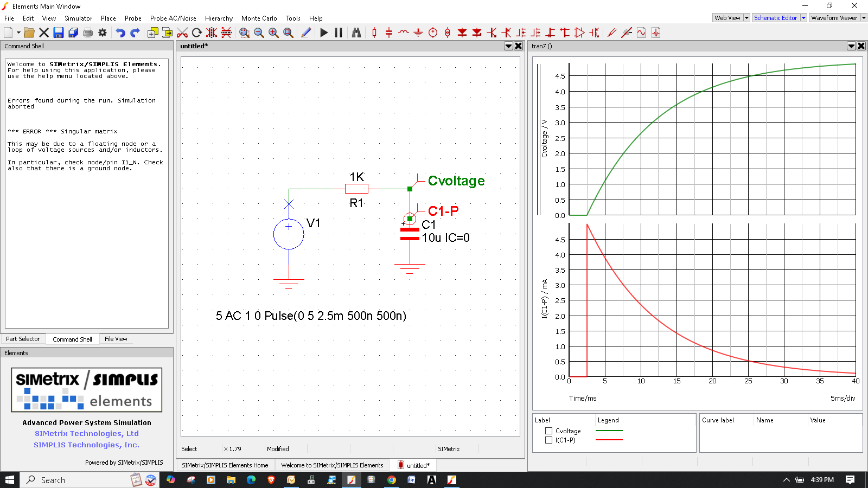This screenshot has height=488, width=868.
Task: Switch to the File View tab
Action: [x=116, y=339]
